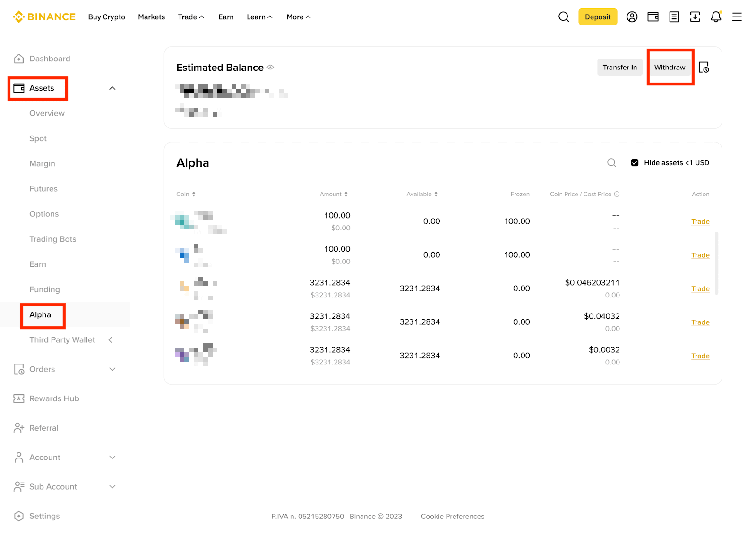Open Markets page

(x=152, y=17)
